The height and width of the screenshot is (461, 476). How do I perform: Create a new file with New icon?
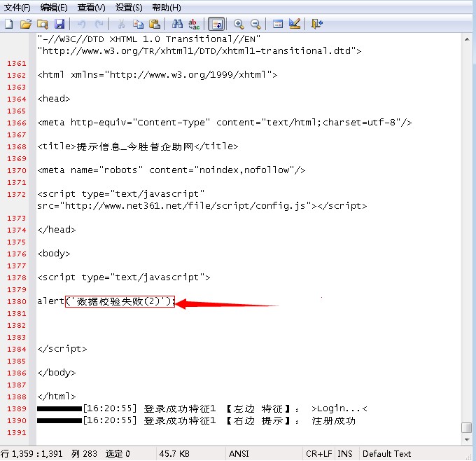coord(9,24)
